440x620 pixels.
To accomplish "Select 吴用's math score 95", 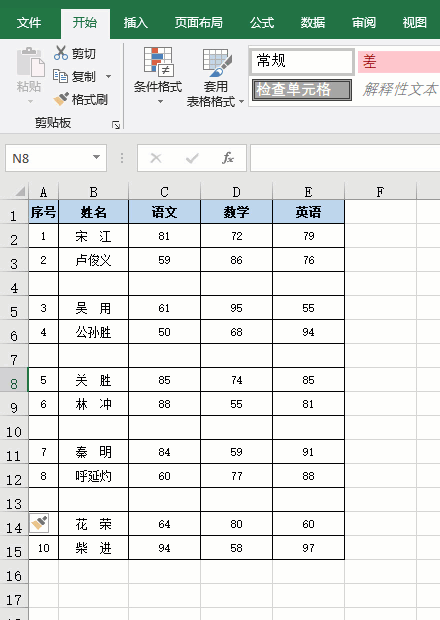I will click(236, 308).
